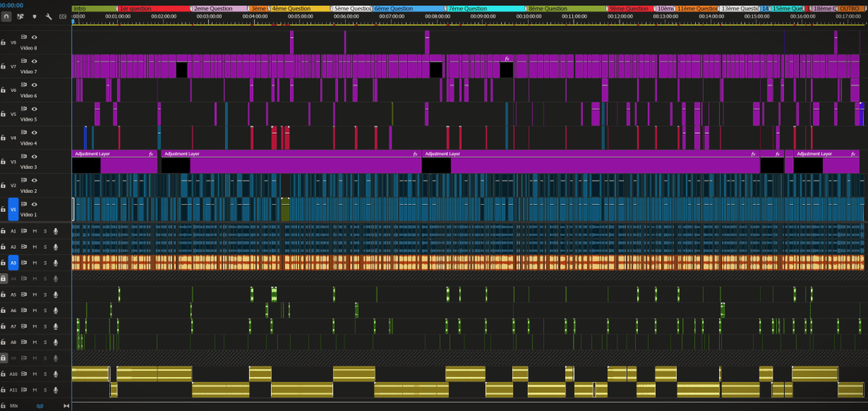Solo audio track A3 with S button

[45, 263]
